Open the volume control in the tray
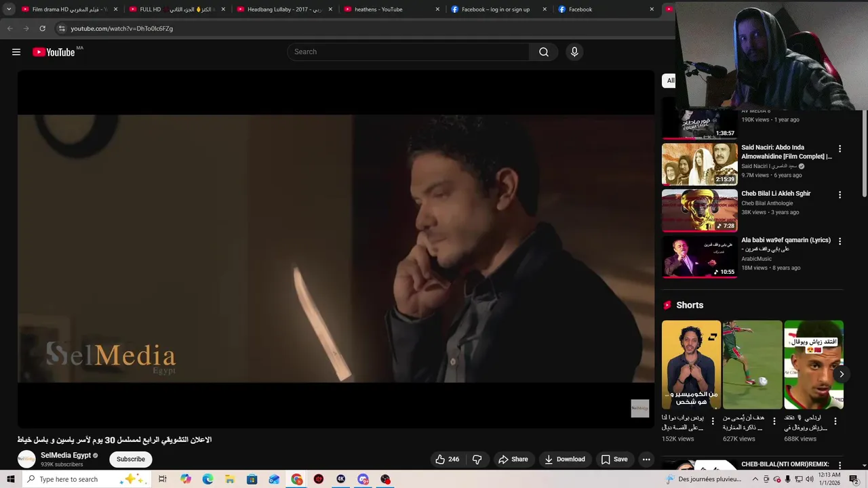The image size is (868, 488). [809, 479]
